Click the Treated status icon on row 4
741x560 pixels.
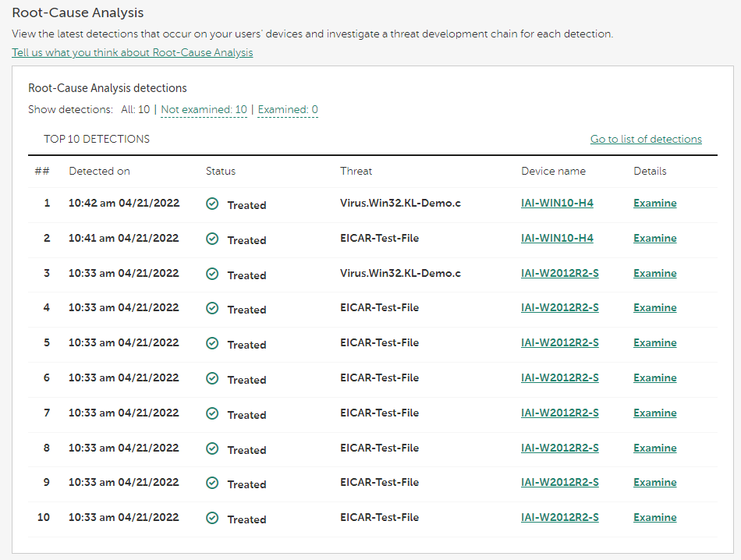coord(212,307)
